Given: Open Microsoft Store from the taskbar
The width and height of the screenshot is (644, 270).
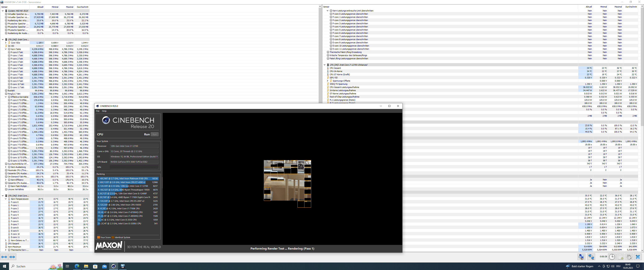Looking at the screenshot, I should [x=95, y=266].
